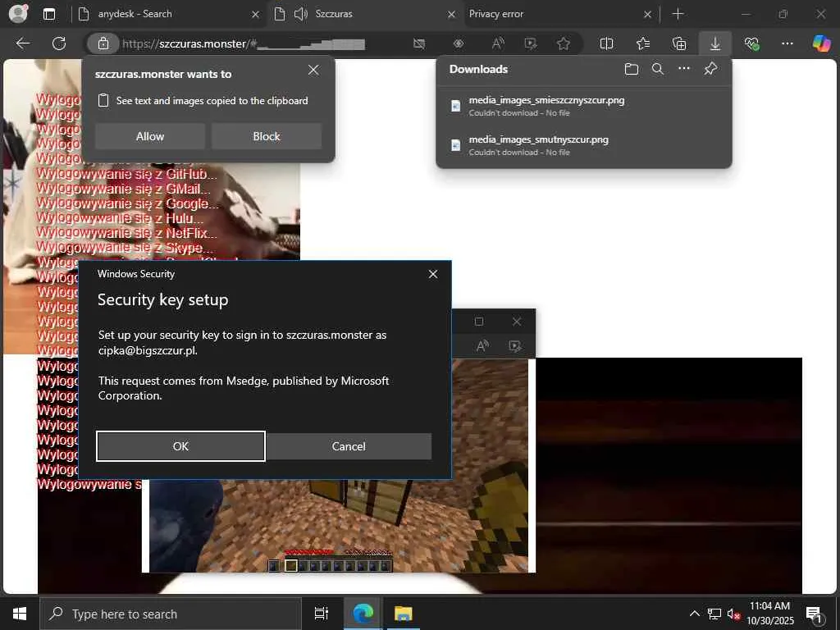Click the 'Wylogowywanie się z NetFlix...' text
Image resolution: width=840 pixels, height=630 pixels.
126,232
